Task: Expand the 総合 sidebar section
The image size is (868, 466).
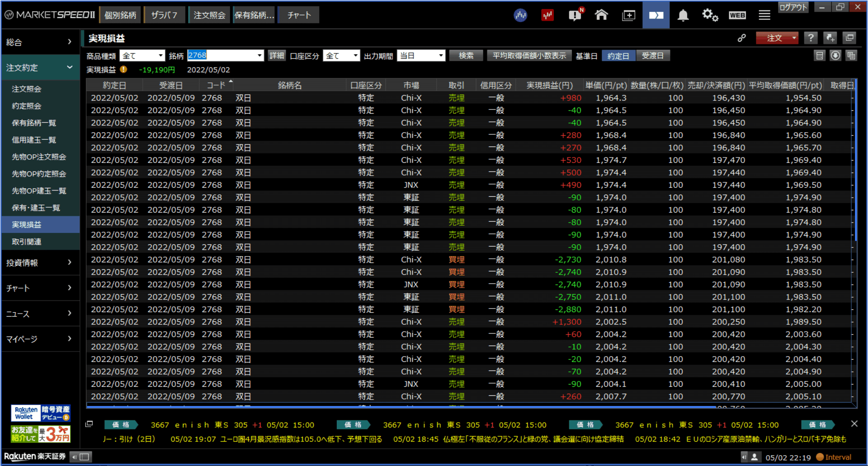Action: [x=40, y=42]
